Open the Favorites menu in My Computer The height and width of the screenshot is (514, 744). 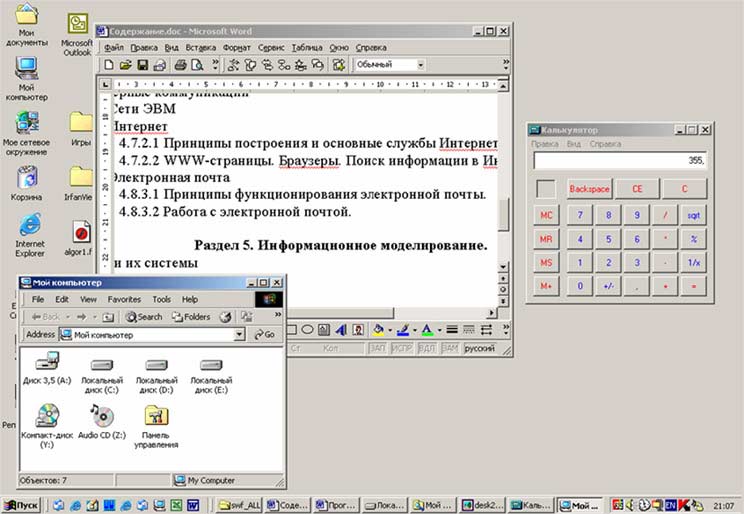point(124,299)
